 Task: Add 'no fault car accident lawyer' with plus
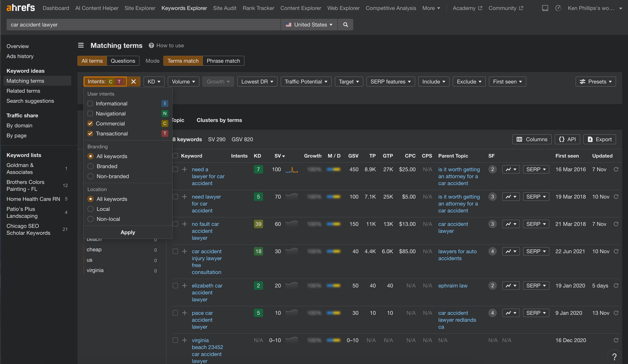(x=184, y=224)
